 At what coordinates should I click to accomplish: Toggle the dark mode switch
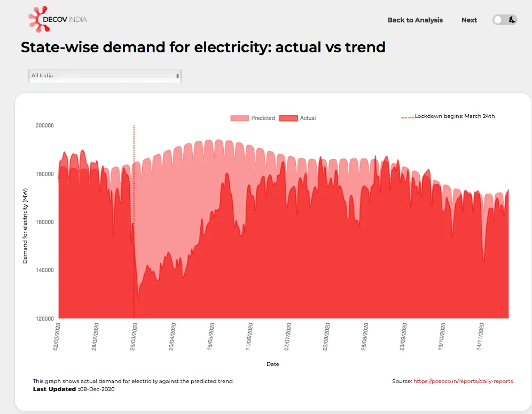coord(505,20)
